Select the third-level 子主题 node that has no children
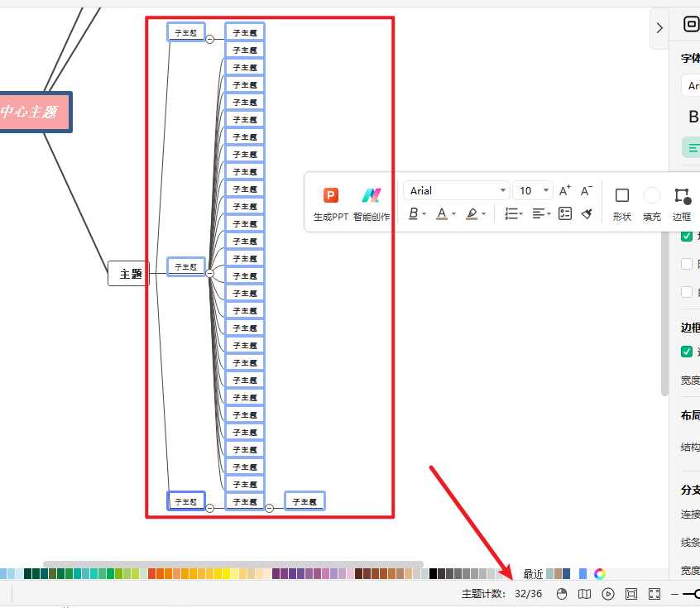The height and width of the screenshot is (608, 700). pos(304,501)
